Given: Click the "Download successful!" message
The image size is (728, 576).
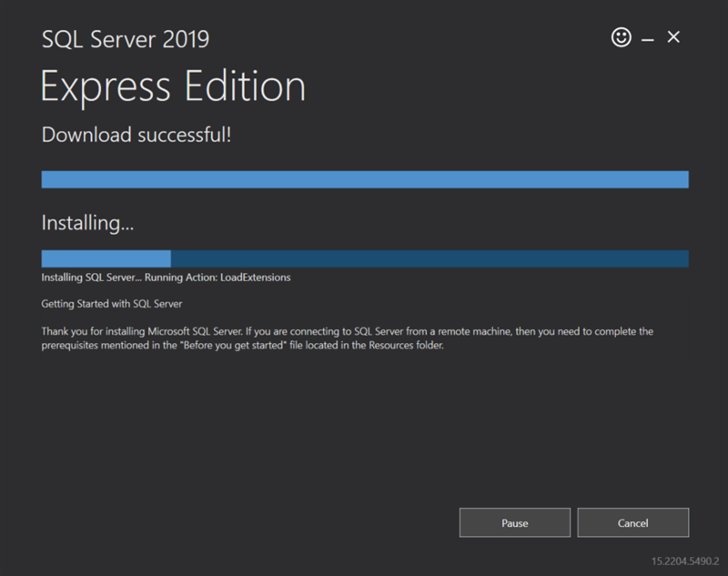Looking at the screenshot, I should (136, 136).
